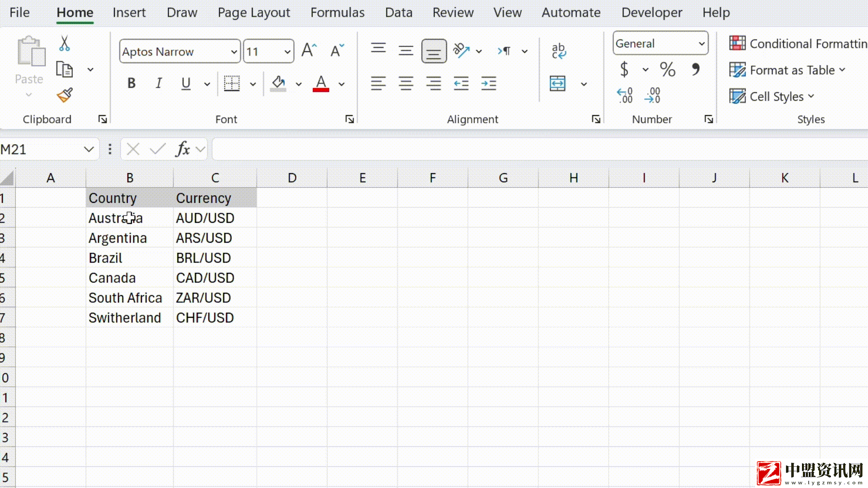Open the font size dropdown
The image size is (868, 488).
[x=287, y=52]
